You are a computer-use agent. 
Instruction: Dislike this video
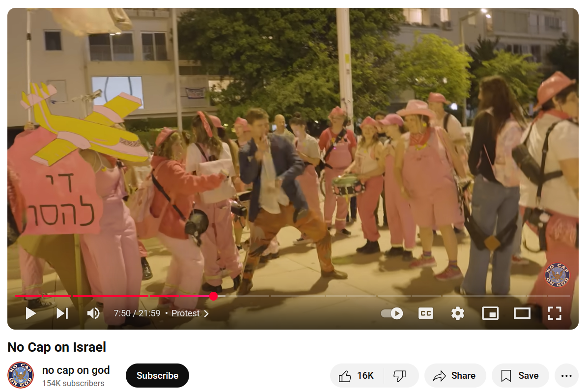[x=400, y=375]
